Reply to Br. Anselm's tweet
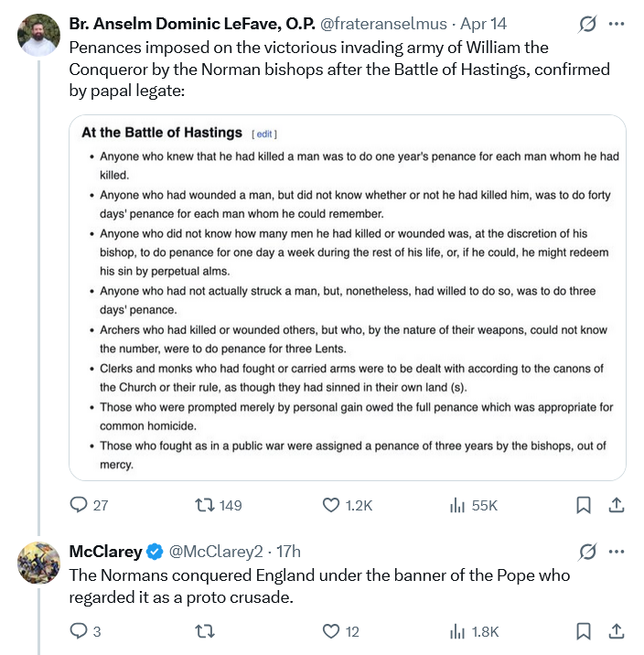The image size is (644, 655). point(80,505)
